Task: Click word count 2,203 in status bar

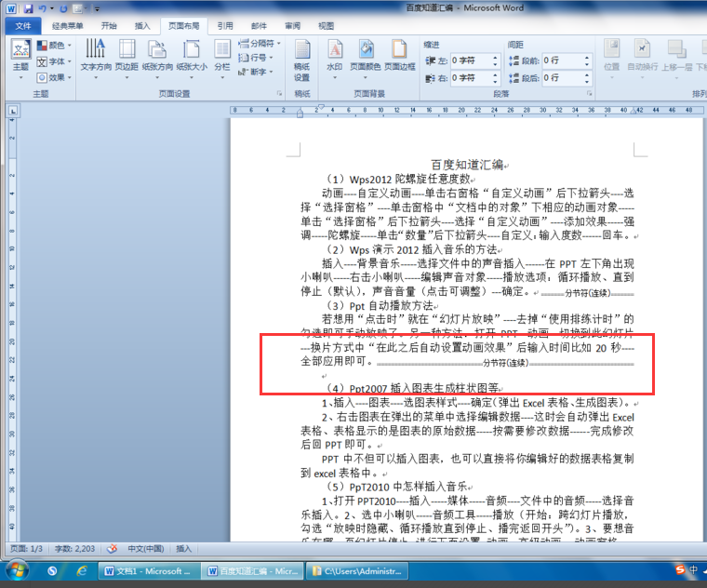Action: click(x=74, y=548)
